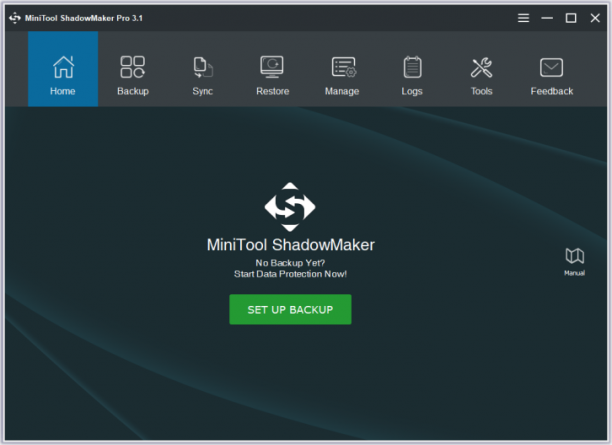Click the large center ShadowMaker logo
Viewport: 612px width, 445px height.
click(x=290, y=207)
